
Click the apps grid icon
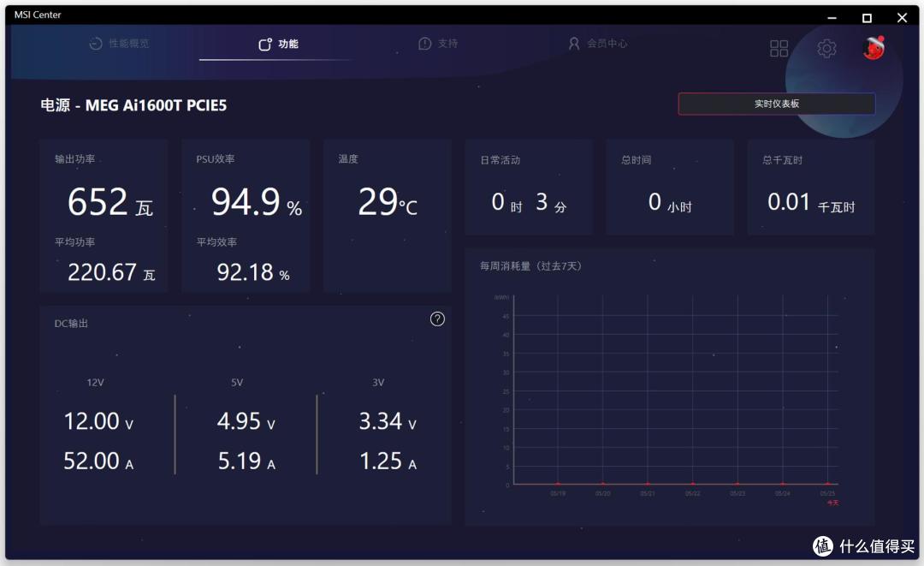pyautogui.click(x=779, y=48)
